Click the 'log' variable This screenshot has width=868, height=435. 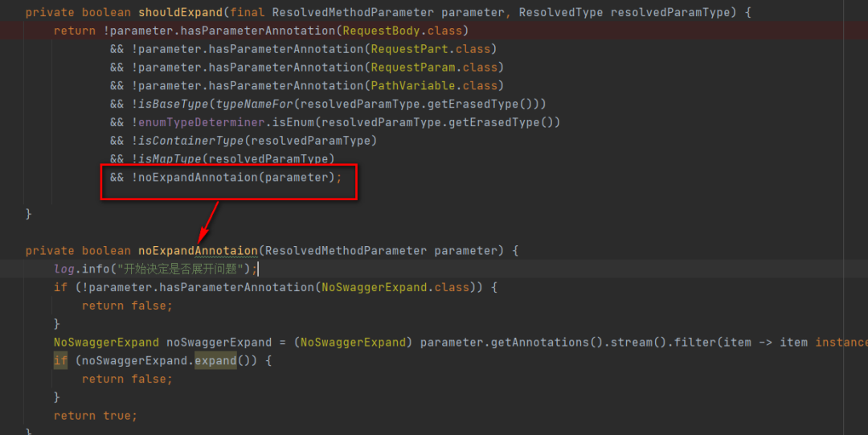(x=64, y=269)
